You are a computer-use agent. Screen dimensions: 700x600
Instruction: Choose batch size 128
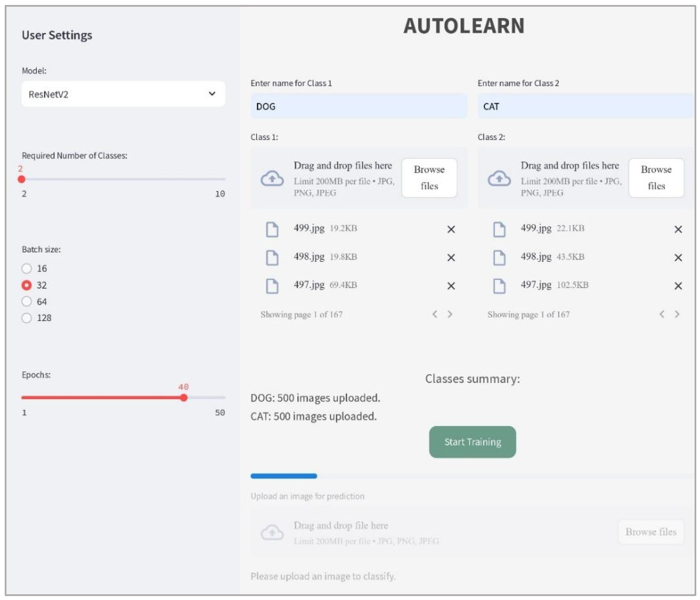coord(27,318)
